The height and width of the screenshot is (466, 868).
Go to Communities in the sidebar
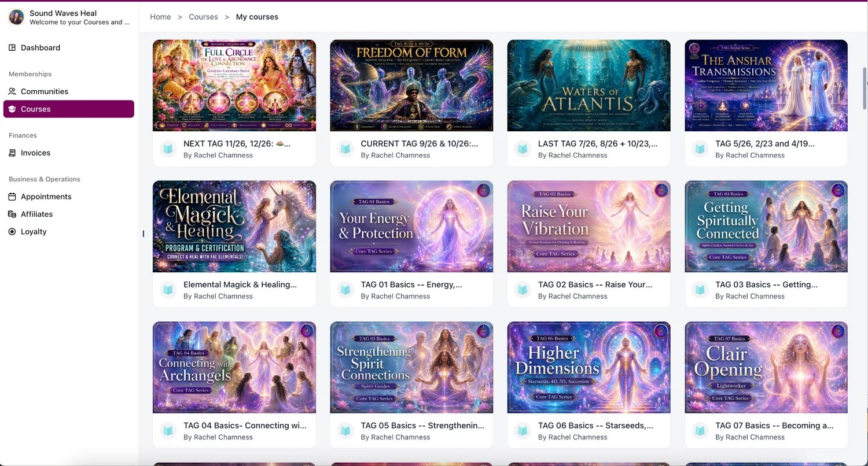point(69,91)
